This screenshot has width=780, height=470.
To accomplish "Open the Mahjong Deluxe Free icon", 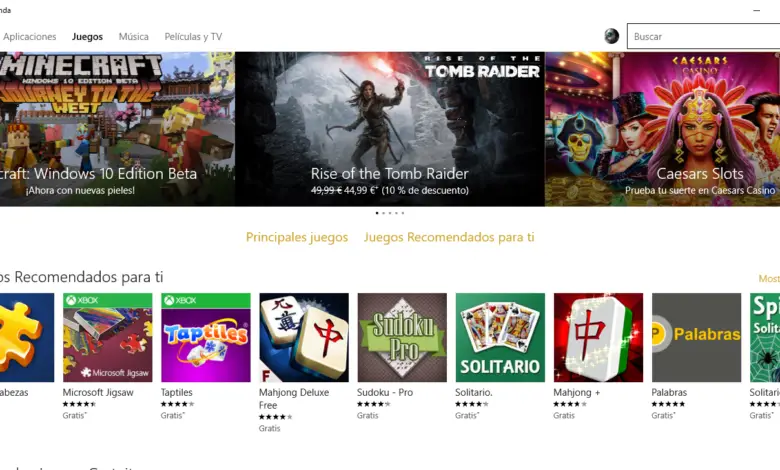I will [304, 338].
